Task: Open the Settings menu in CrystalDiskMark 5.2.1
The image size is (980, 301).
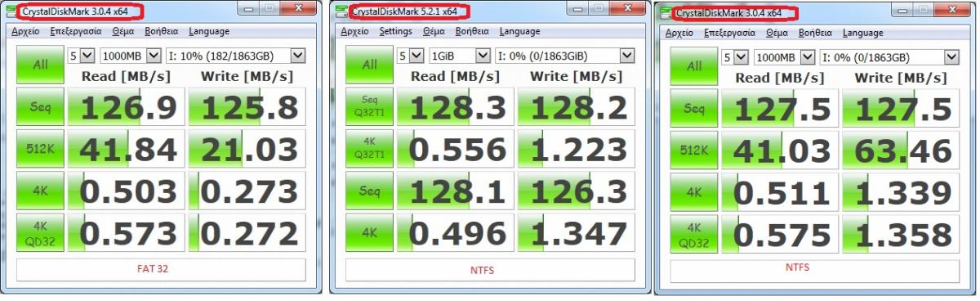Action: click(x=395, y=31)
